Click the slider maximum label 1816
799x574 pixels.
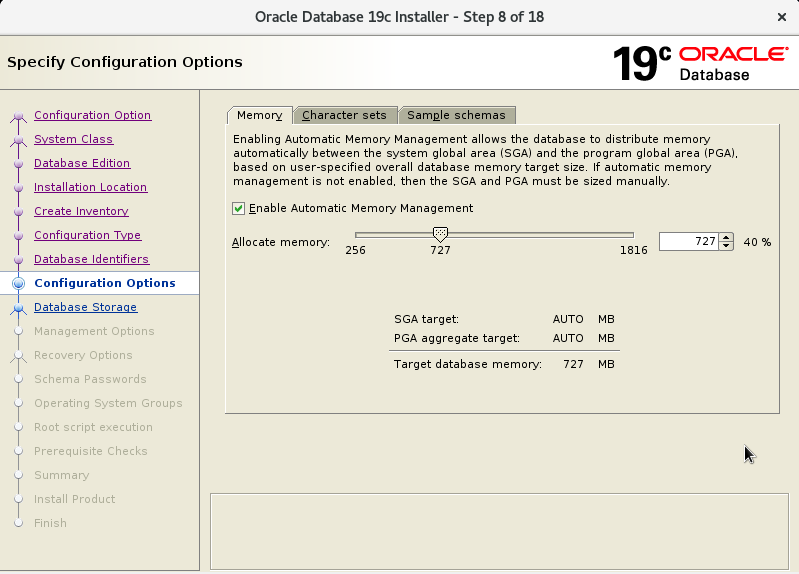(633, 250)
